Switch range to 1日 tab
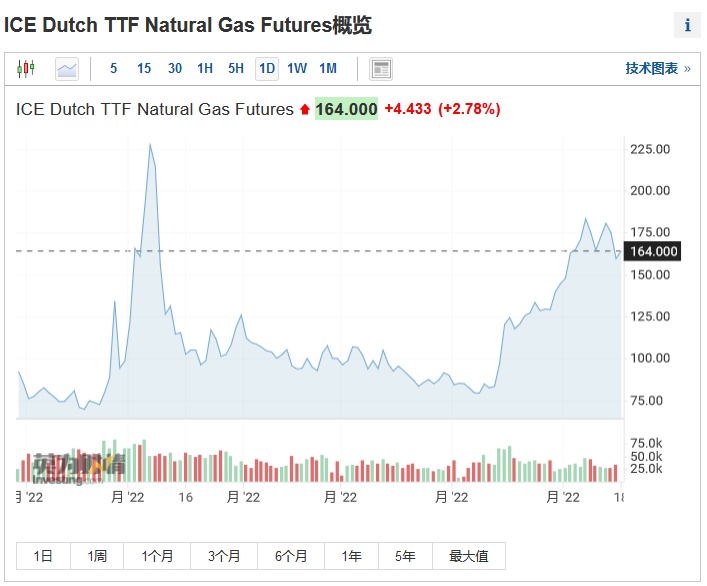Screen dimensions: 707x586 (43, 556)
